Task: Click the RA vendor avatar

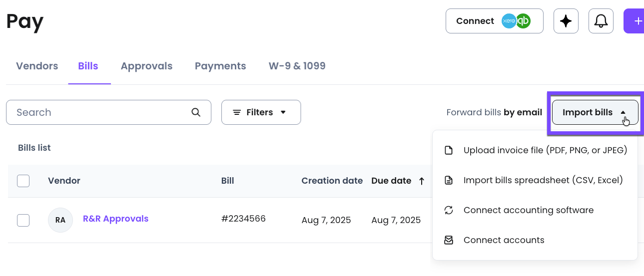Action: [60, 220]
